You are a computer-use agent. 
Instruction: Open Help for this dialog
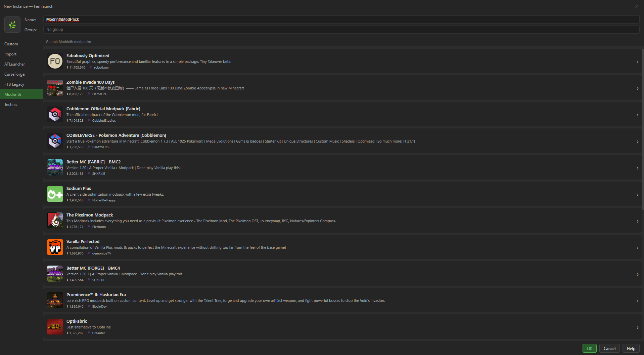[x=631, y=349]
